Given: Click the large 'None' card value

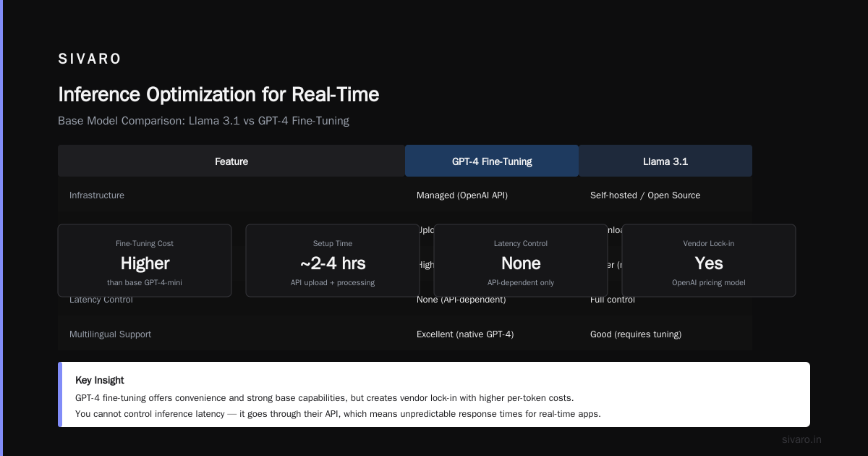Looking at the screenshot, I should [521, 263].
